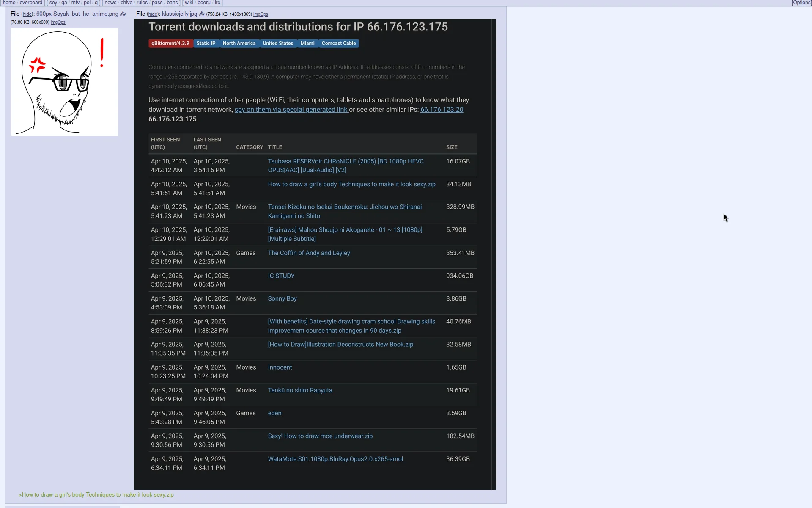Click the Static IP badge
Screen dimensions: 812x508
click(206, 43)
